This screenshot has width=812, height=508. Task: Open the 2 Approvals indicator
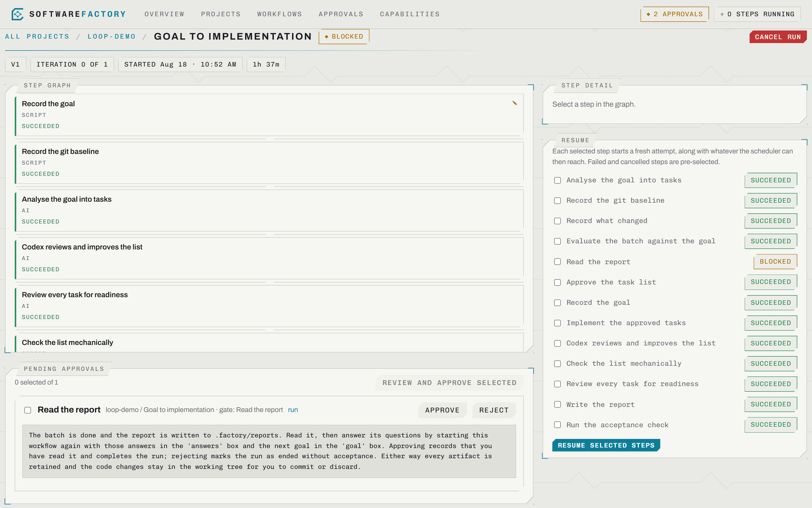674,14
